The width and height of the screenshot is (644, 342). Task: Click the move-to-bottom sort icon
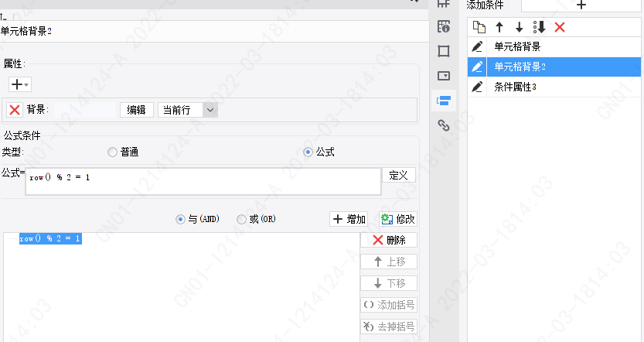coord(539,27)
